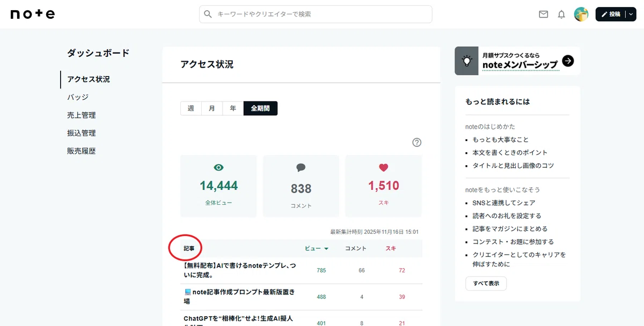The image size is (644, 326).
Task: Click the arrow icon on membership banner
Action: pos(568,61)
